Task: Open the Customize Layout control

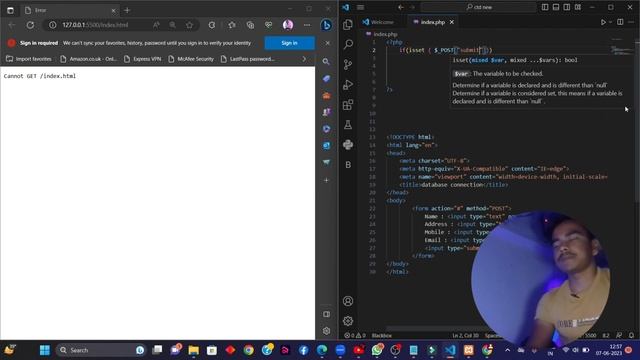Action: click(578, 7)
